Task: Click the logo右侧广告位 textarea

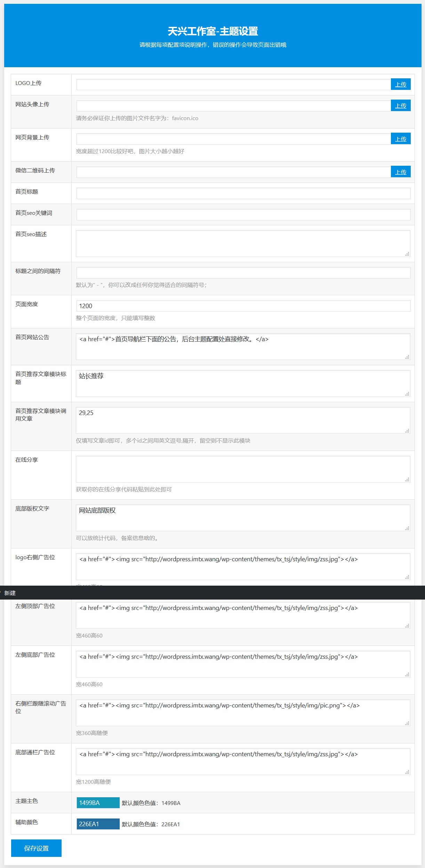Action: [x=243, y=566]
